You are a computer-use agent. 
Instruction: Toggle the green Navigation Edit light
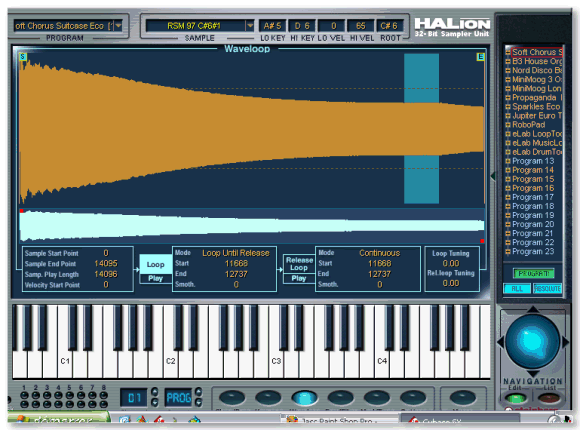point(515,398)
